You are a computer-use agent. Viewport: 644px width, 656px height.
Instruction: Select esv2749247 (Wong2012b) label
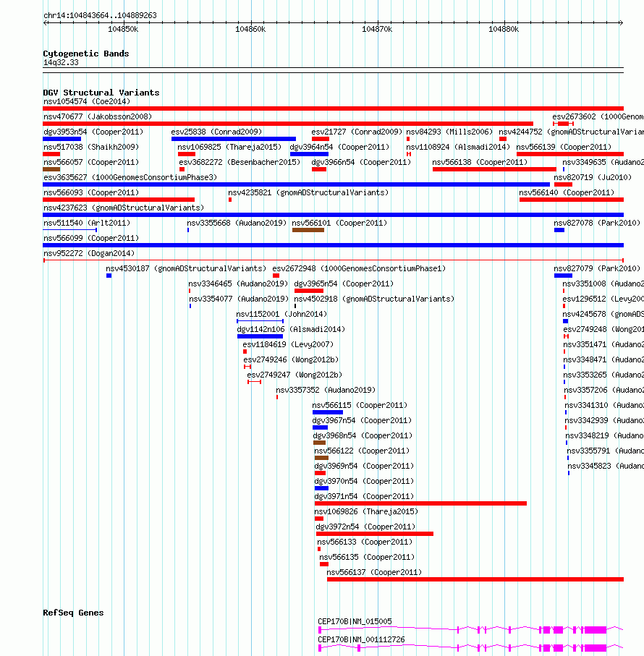tap(295, 375)
